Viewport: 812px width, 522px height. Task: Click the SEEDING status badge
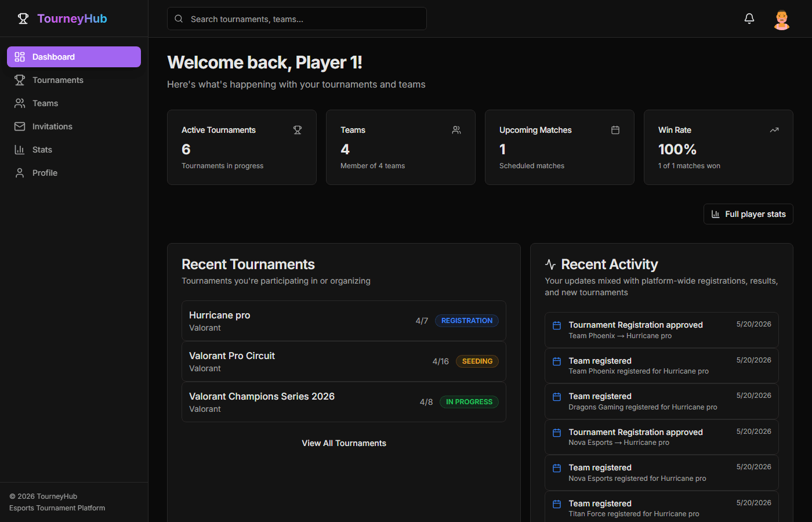tap(477, 361)
